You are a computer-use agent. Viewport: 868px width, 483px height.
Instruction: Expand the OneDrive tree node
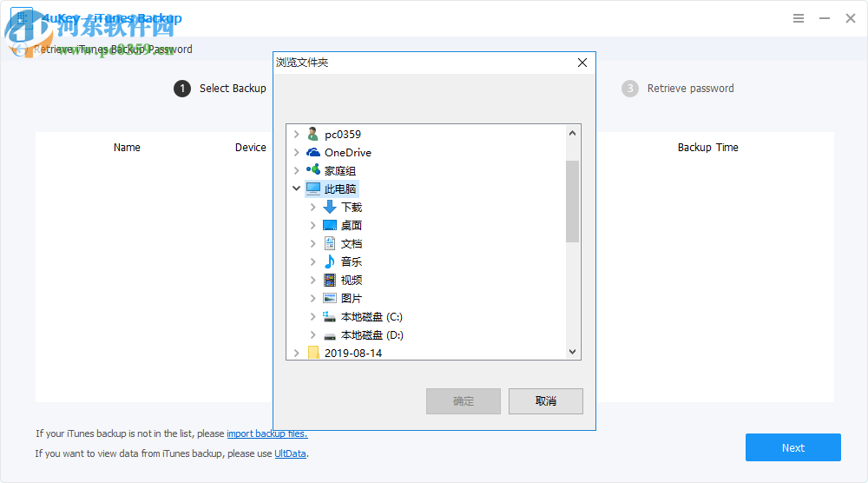pos(296,152)
